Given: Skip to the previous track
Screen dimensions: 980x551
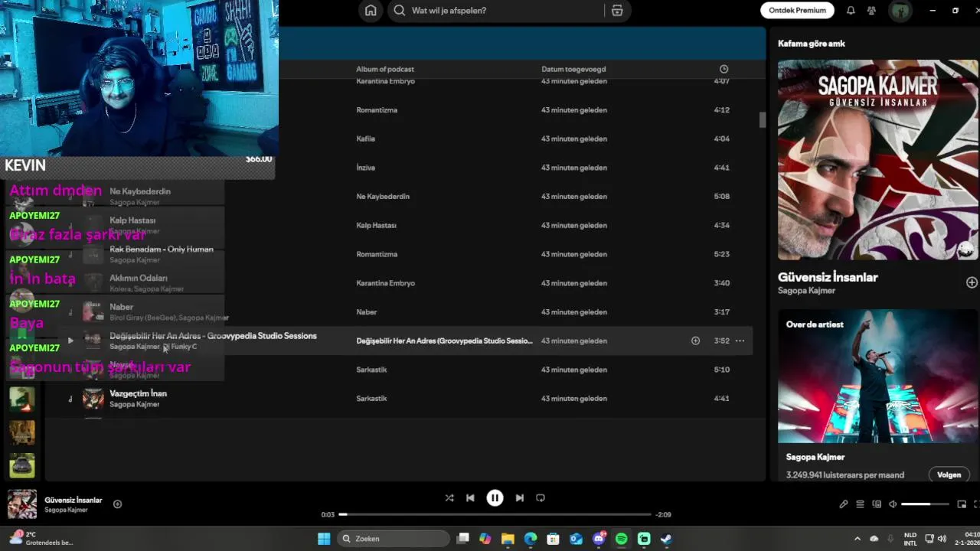Looking at the screenshot, I should tap(470, 497).
